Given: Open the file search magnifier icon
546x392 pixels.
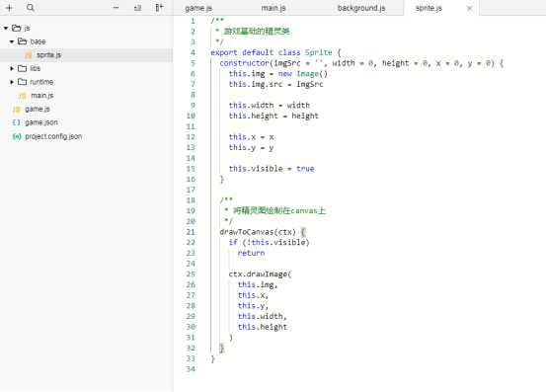Looking at the screenshot, I should 31,8.
